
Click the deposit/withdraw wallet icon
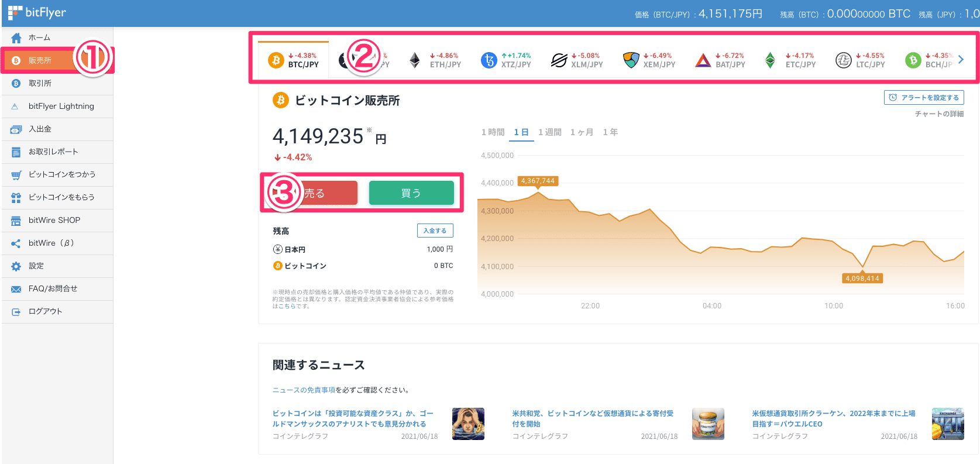point(16,129)
